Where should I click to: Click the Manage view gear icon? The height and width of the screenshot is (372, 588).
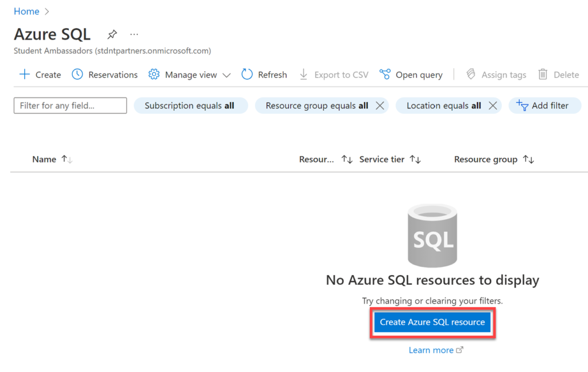(154, 74)
